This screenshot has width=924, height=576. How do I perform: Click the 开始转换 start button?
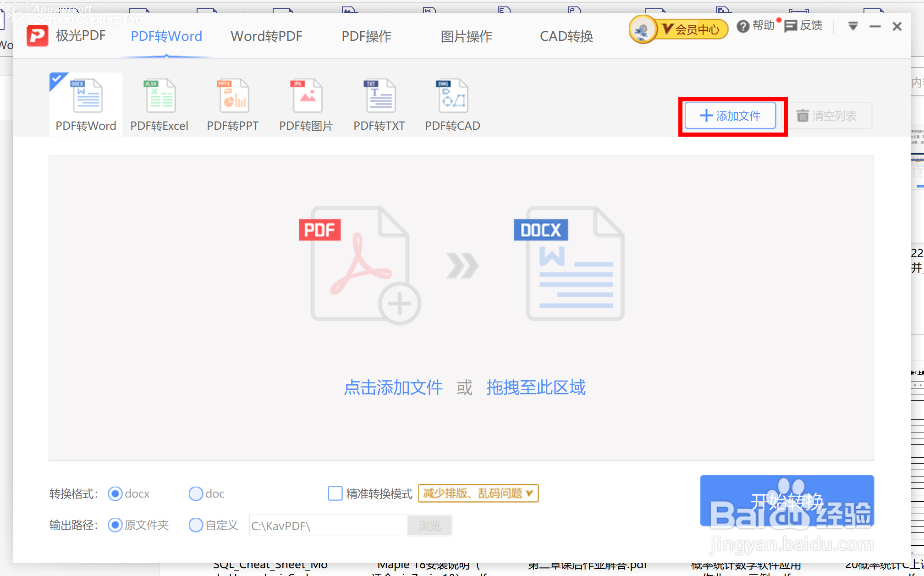pyautogui.click(x=787, y=501)
